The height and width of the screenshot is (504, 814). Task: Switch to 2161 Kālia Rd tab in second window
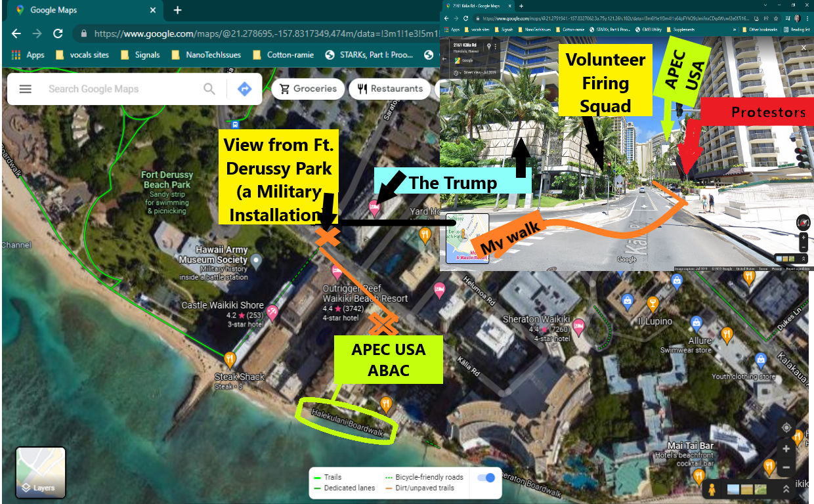coord(479,6)
